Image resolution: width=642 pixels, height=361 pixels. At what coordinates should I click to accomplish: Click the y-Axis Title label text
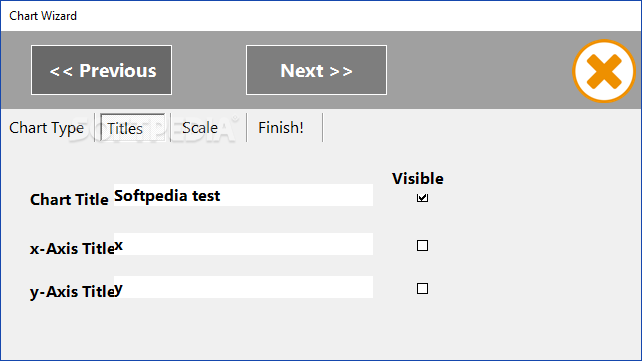click(72, 292)
